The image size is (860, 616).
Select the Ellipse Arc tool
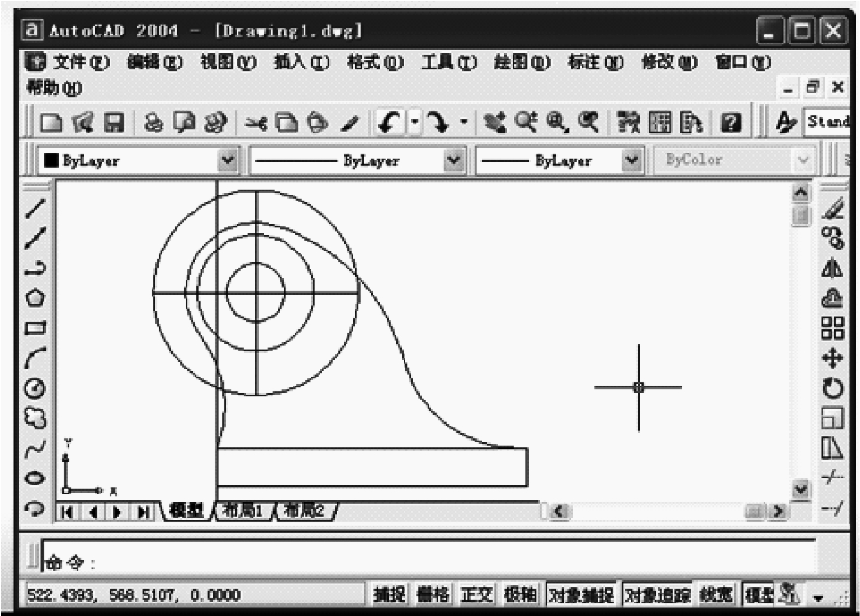click(35, 508)
